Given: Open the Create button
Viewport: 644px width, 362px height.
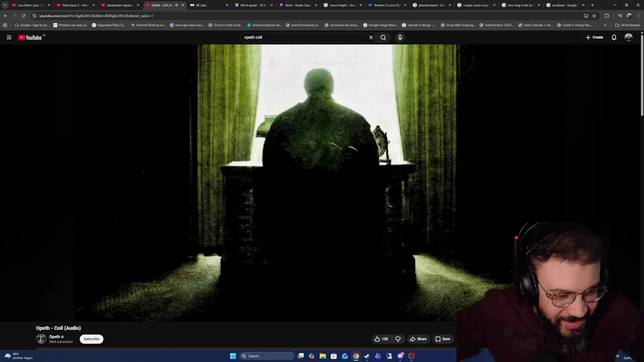Looking at the screenshot, I should (x=594, y=37).
